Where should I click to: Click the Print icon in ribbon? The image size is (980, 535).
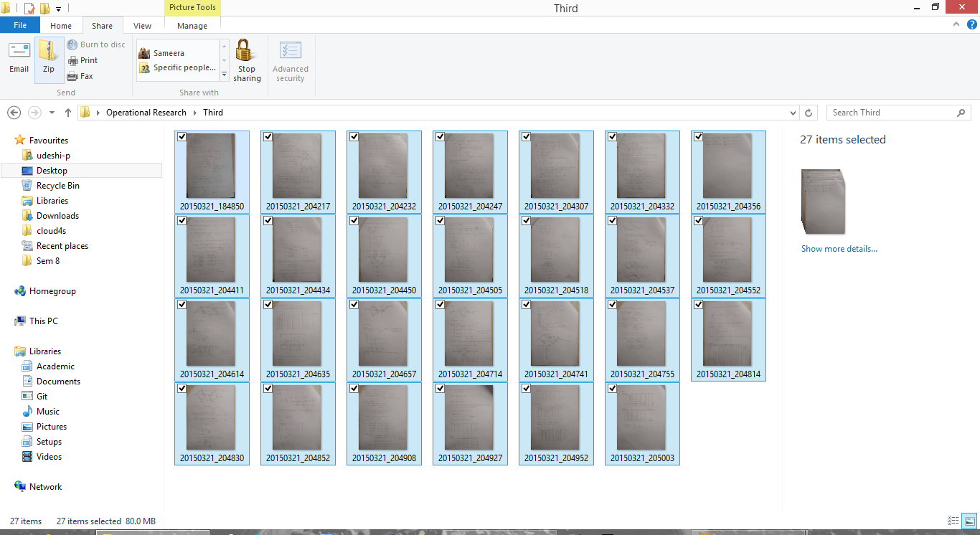(72, 61)
